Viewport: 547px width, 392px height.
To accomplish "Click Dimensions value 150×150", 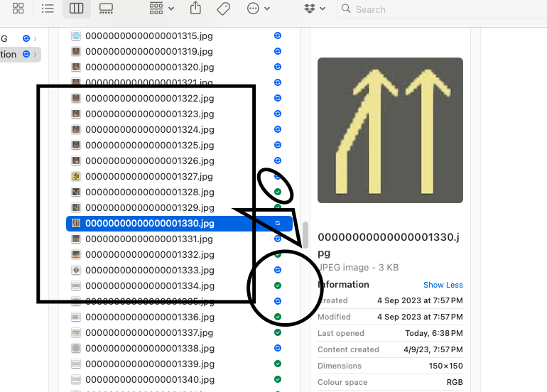I will click(x=445, y=366).
